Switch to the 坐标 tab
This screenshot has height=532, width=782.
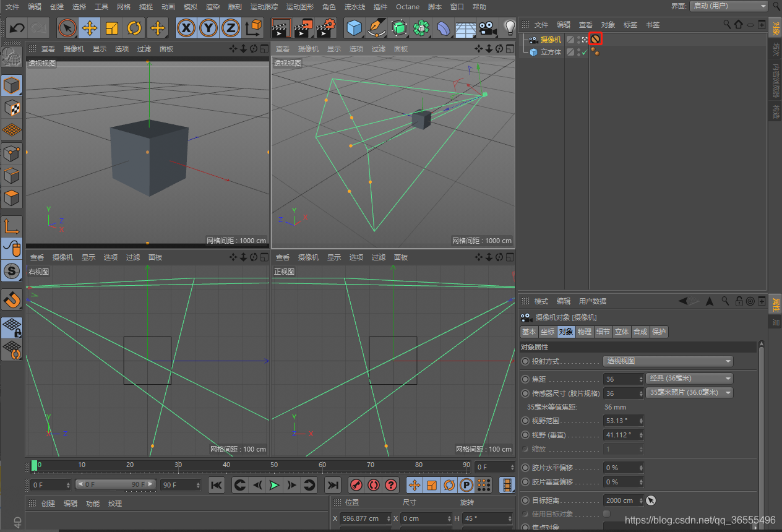point(547,332)
